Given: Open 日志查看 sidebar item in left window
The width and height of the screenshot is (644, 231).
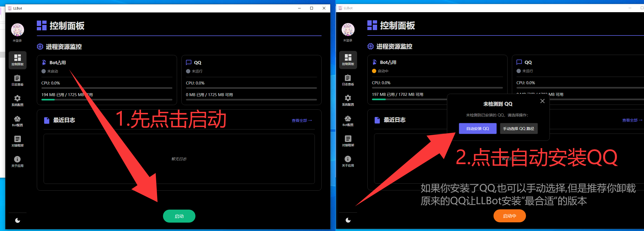Looking at the screenshot, I should pyautogui.click(x=18, y=80).
